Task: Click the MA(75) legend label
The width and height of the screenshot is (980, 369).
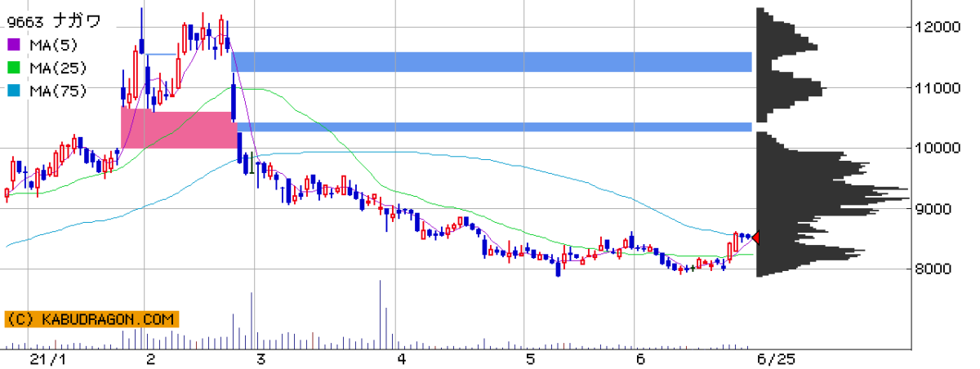Action: (57, 91)
